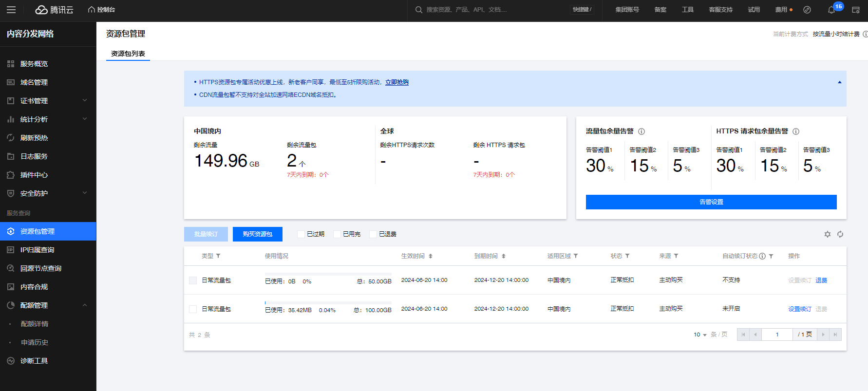The width and height of the screenshot is (868, 391).
Task: Click the search magnifier icon
Action: pos(418,10)
